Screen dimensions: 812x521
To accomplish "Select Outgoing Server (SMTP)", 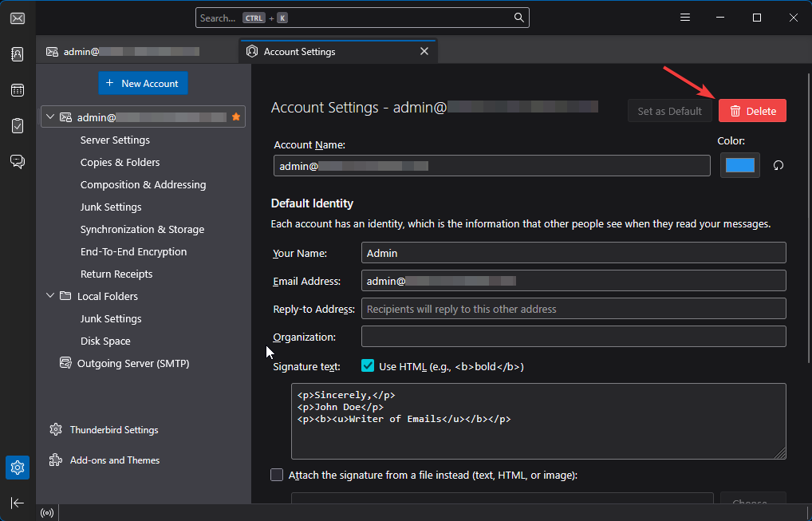I will (133, 363).
